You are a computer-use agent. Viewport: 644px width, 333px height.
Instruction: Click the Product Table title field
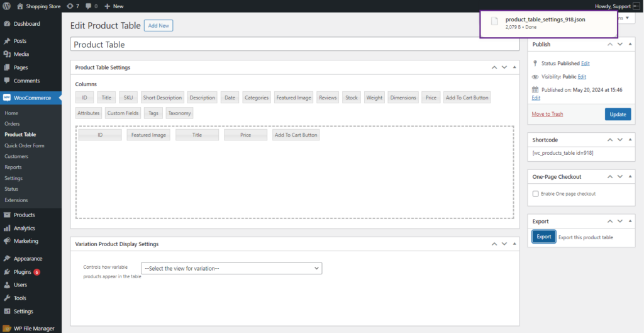[295, 45]
